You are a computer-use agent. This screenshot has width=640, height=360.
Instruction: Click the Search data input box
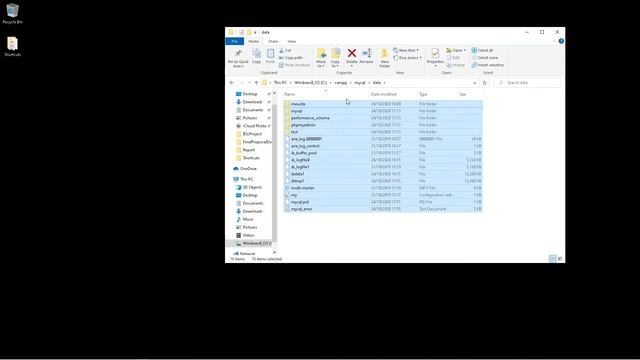[x=527, y=83]
